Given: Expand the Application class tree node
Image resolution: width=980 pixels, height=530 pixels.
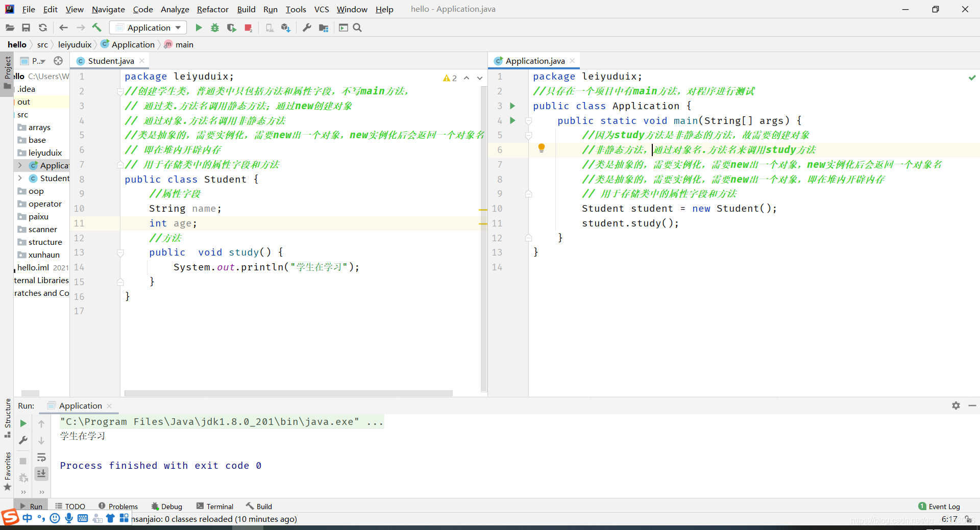Looking at the screenshot, I should click(20, 165).
